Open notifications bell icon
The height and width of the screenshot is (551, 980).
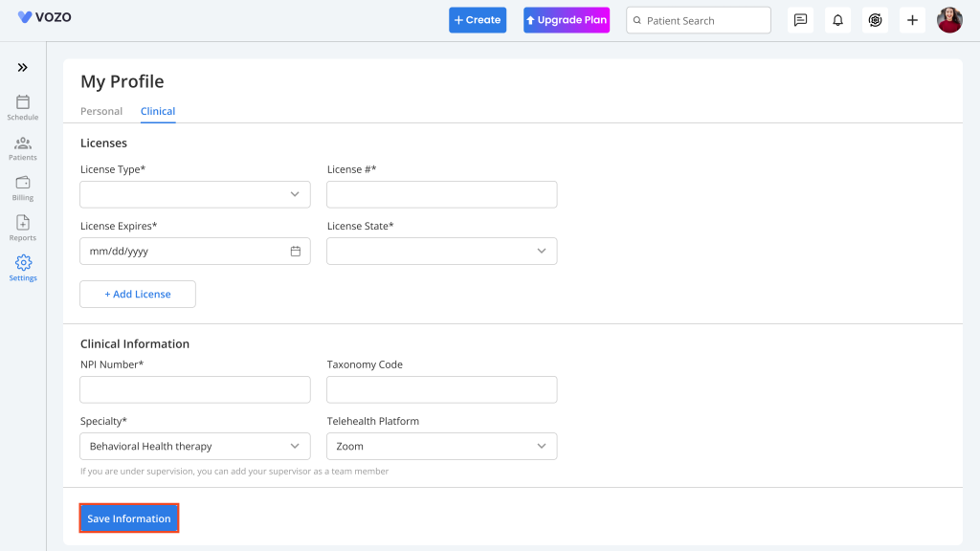coord(837,20)
